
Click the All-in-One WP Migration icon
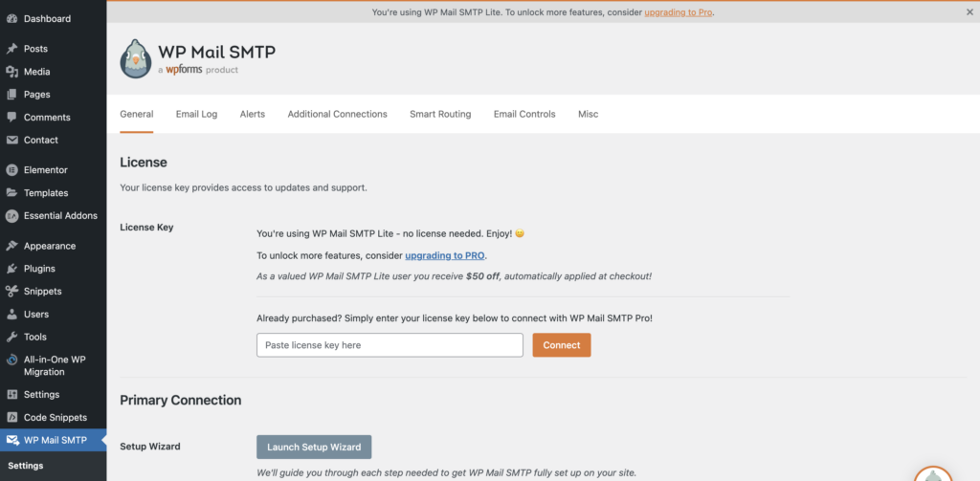tap(11, 360)
